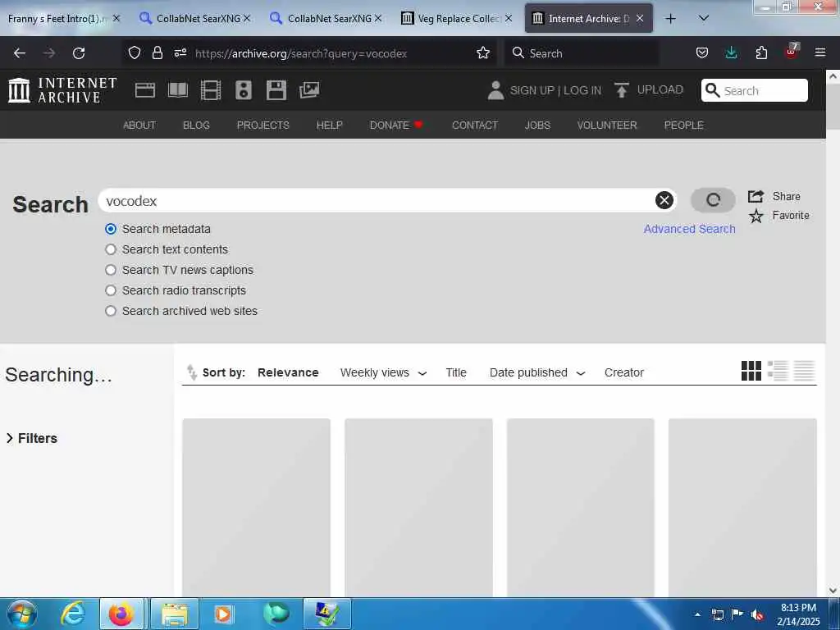Click the site padlock icon
Viewport: 840px width, 630px height.
157,53
